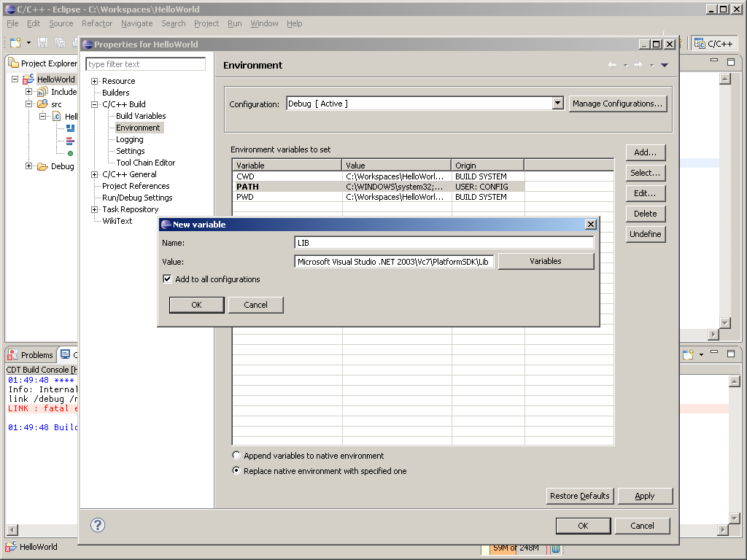Viewport: 747px width, 560px height.
Task: Click the help question mark icon
Action: coord(97,525)
